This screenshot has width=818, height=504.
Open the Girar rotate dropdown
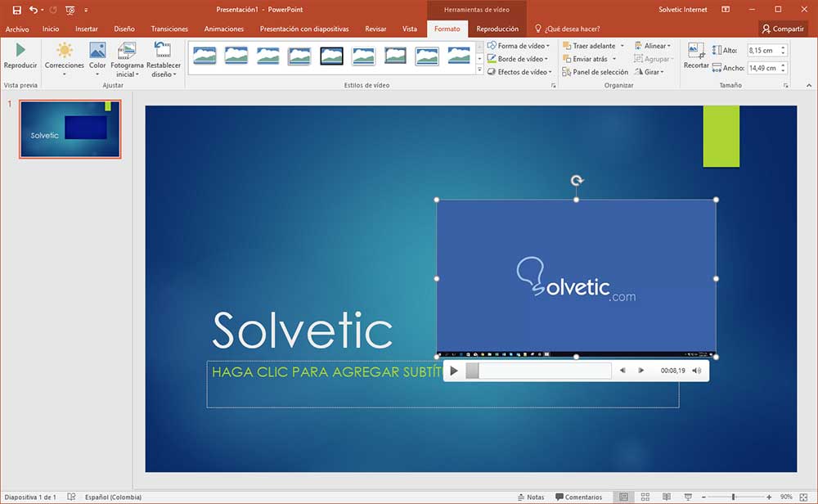click(649, 72)
